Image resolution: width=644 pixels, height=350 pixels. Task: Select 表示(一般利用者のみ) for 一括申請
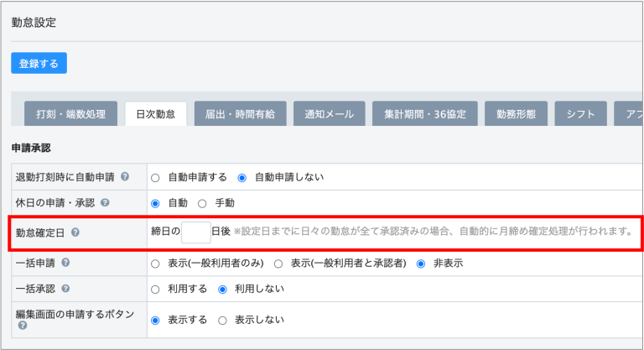[x=155, y=264]
